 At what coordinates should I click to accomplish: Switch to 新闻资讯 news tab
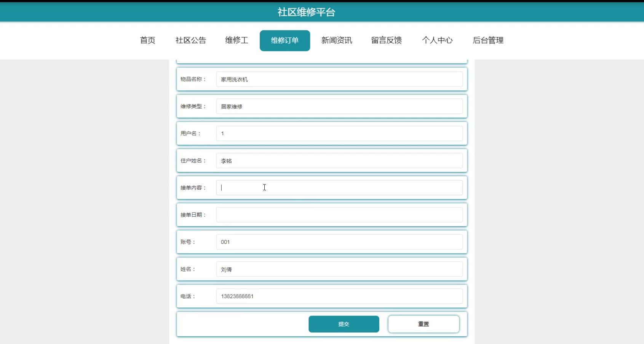[337, 40]
